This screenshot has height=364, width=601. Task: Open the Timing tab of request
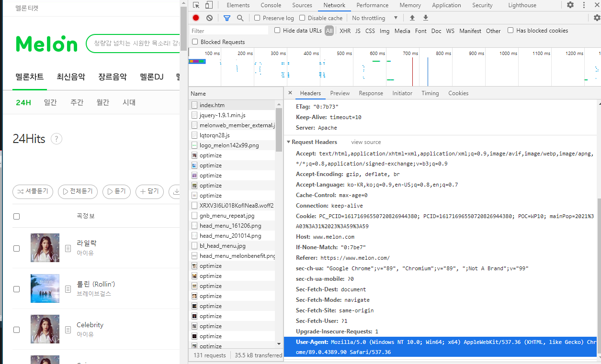tap(430, 93)
